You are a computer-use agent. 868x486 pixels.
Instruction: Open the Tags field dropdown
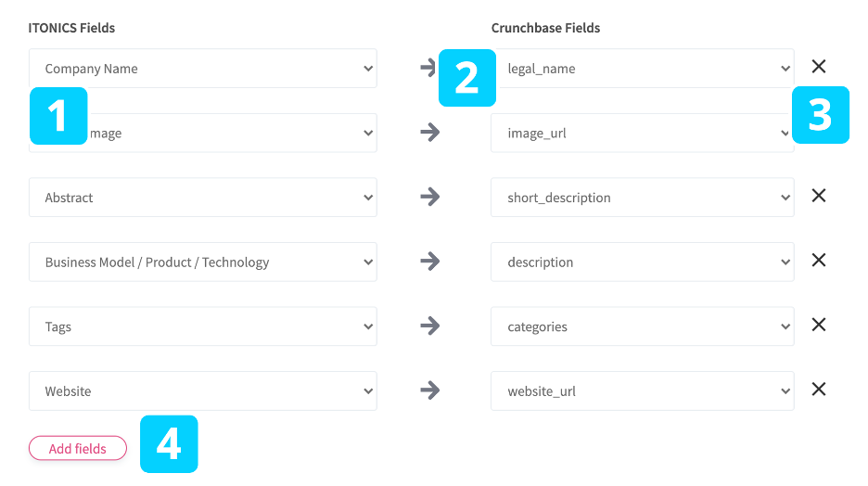[202, 326]
